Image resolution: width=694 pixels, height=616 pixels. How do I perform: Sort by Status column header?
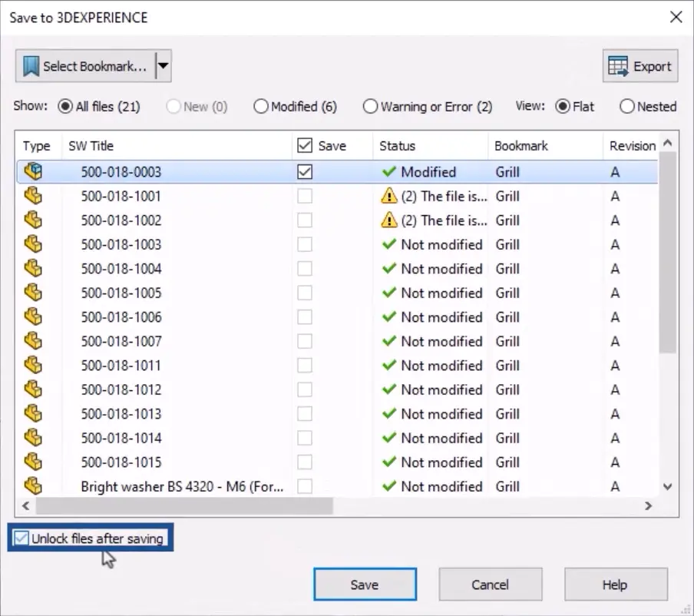pos(398,146)
